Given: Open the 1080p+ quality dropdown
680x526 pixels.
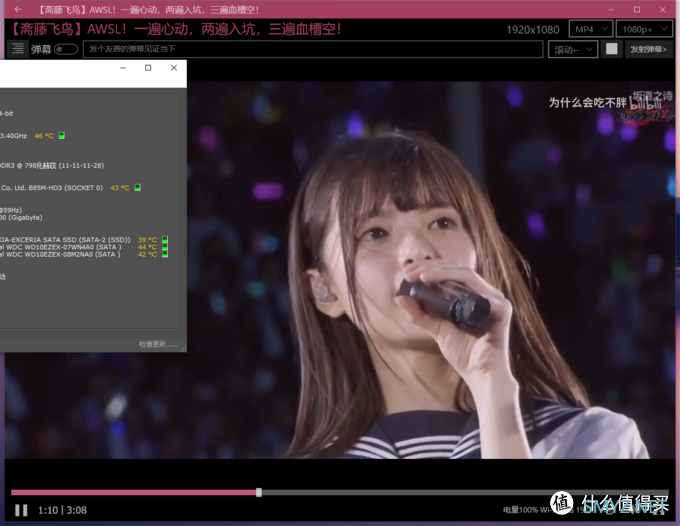Looking at the screenshot, I should click(x=644, y=29).
